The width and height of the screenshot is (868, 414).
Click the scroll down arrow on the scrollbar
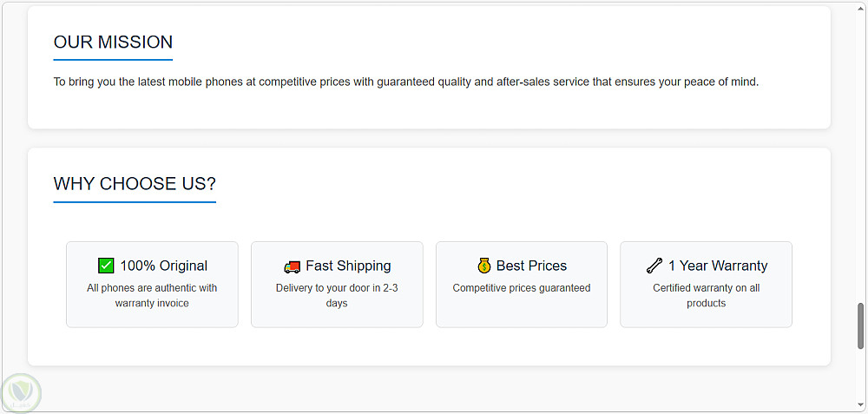(860, 405)
